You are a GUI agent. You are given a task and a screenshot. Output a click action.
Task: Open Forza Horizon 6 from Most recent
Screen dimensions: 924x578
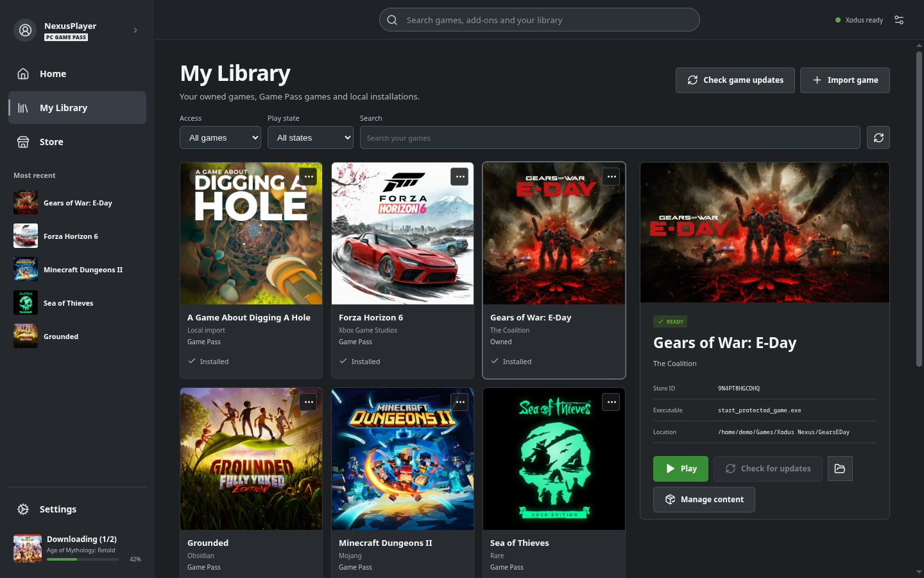tap(77, 236)
